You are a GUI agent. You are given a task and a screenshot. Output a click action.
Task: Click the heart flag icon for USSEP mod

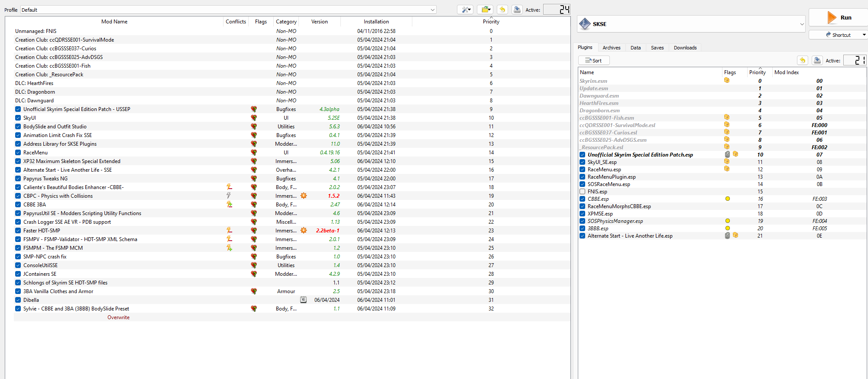click(x=254, y=109)
